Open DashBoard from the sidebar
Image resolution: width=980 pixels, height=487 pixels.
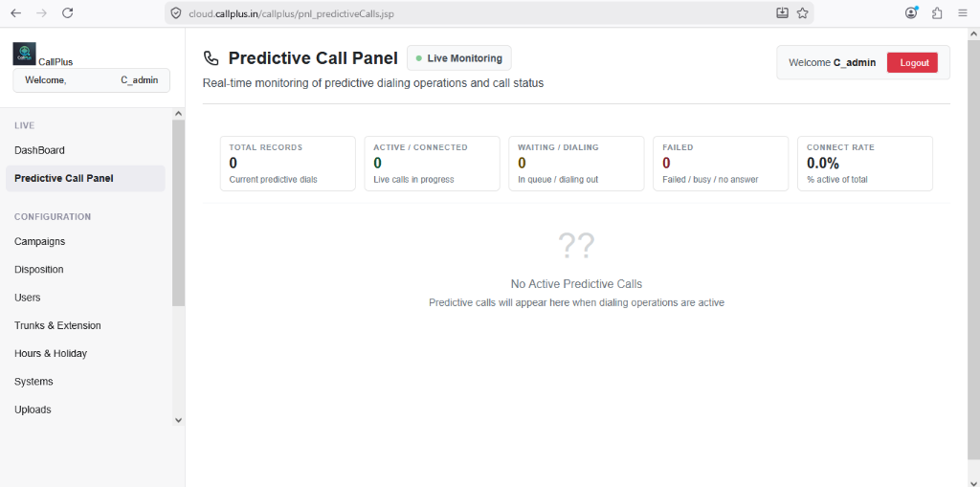(39, 150)
